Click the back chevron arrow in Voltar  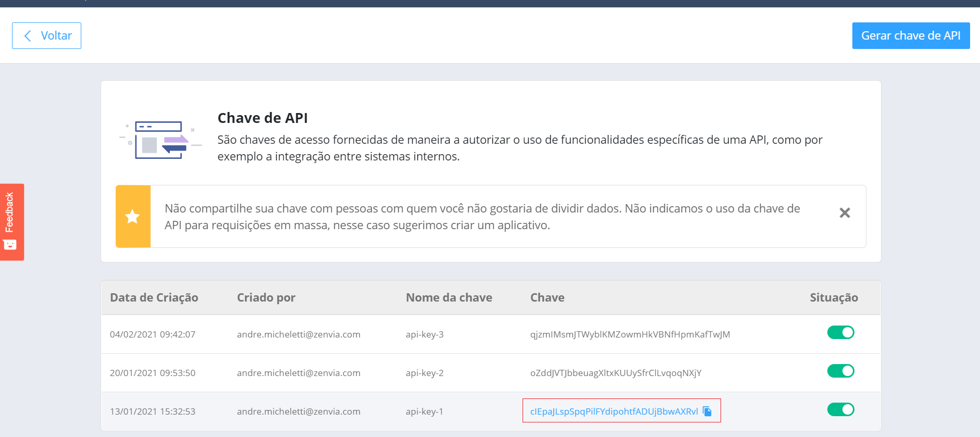coord(28,35)
